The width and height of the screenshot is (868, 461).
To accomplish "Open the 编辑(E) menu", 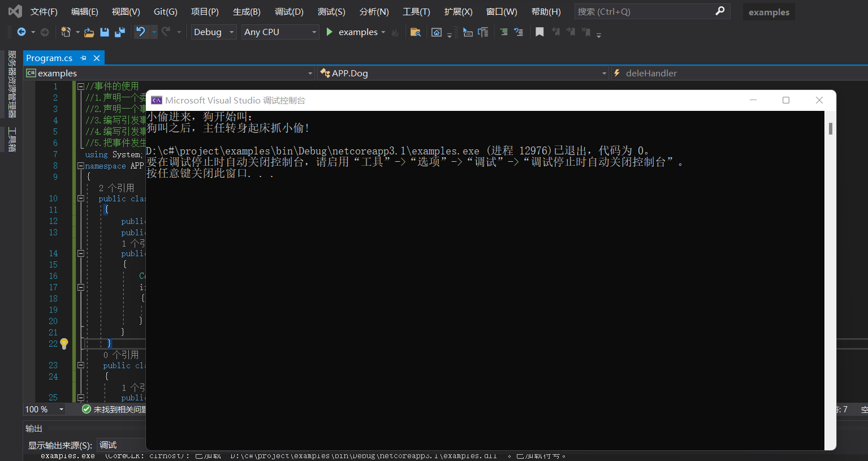I will coord(84,11).
